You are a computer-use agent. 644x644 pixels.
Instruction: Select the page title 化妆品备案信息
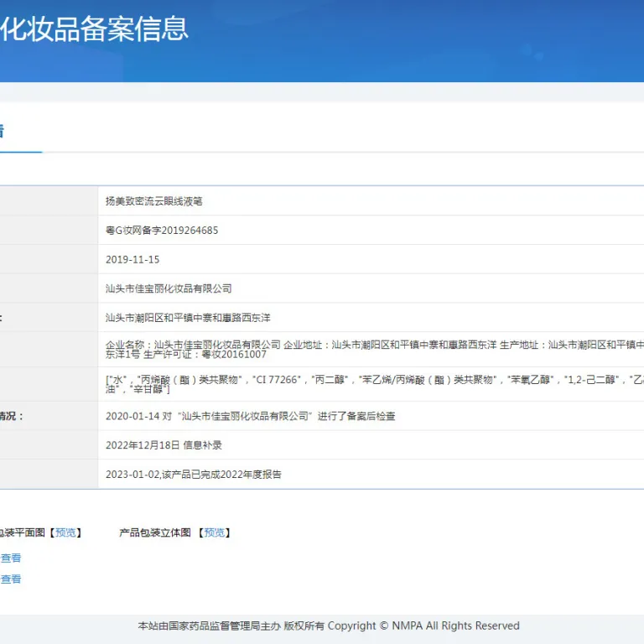94,29
